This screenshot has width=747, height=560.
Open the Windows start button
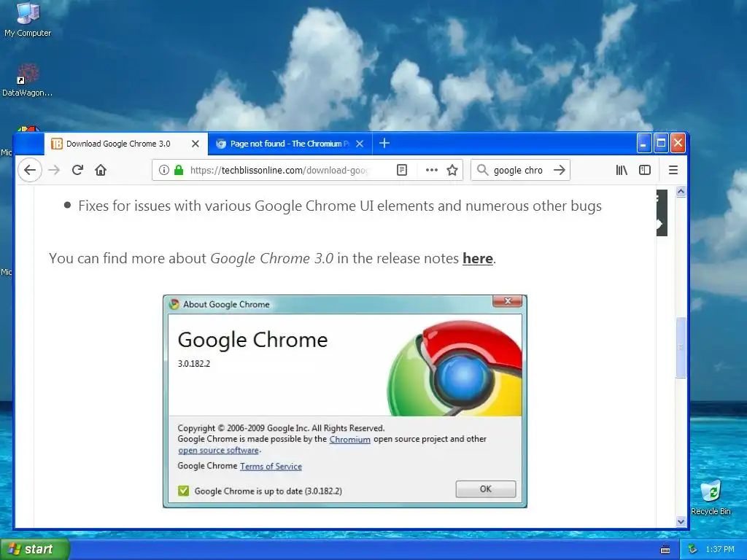pos(35,549)
